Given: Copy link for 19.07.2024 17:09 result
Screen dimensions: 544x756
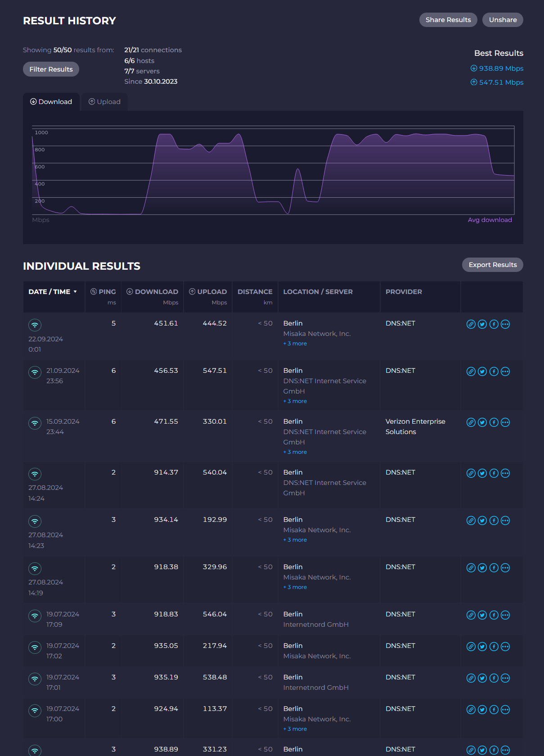Looking at the screenshot, I should pyautogui.click(x=471, y=615).
